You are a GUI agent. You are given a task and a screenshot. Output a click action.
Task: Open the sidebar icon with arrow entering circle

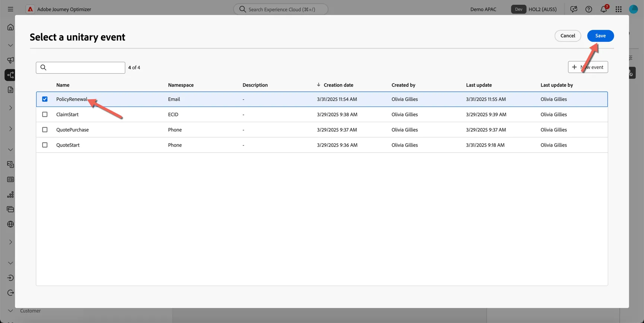10,278
